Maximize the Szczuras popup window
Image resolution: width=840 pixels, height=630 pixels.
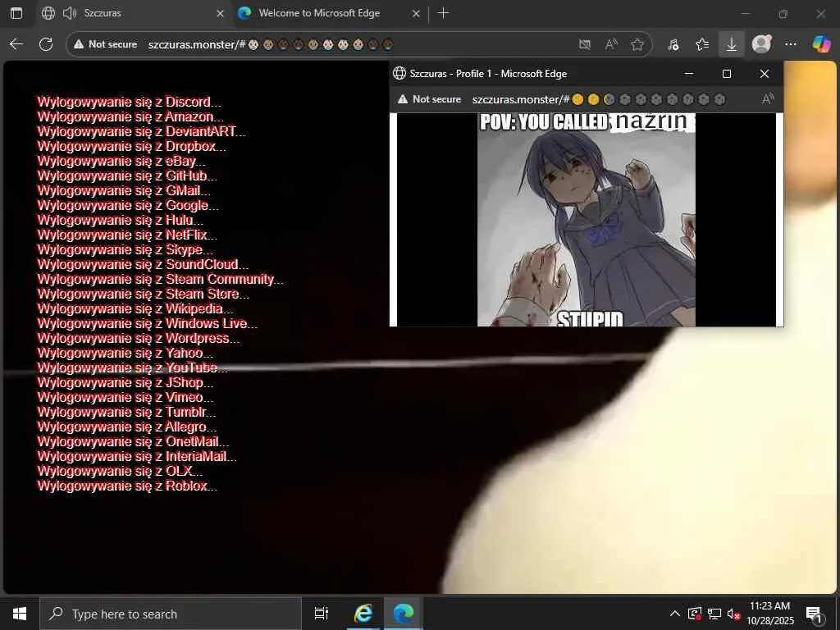click(727, 73)
